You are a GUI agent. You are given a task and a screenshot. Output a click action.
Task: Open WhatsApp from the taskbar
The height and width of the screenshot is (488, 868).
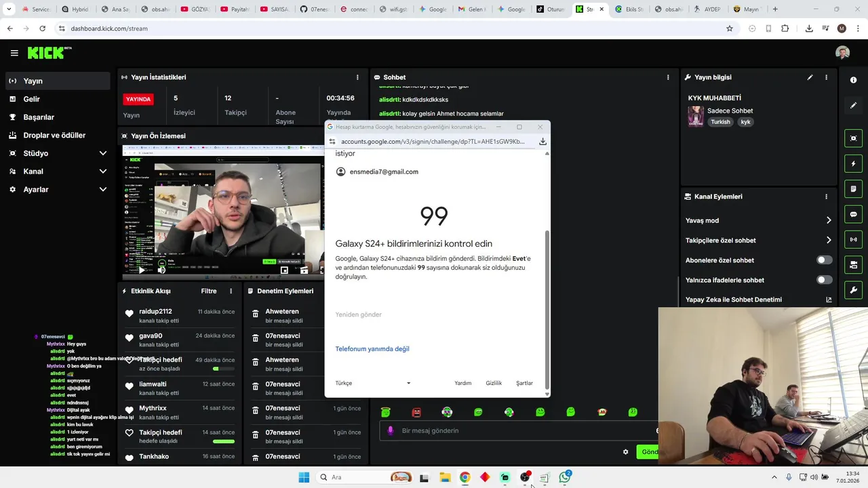pyautogui.click(x=565, y=477)
